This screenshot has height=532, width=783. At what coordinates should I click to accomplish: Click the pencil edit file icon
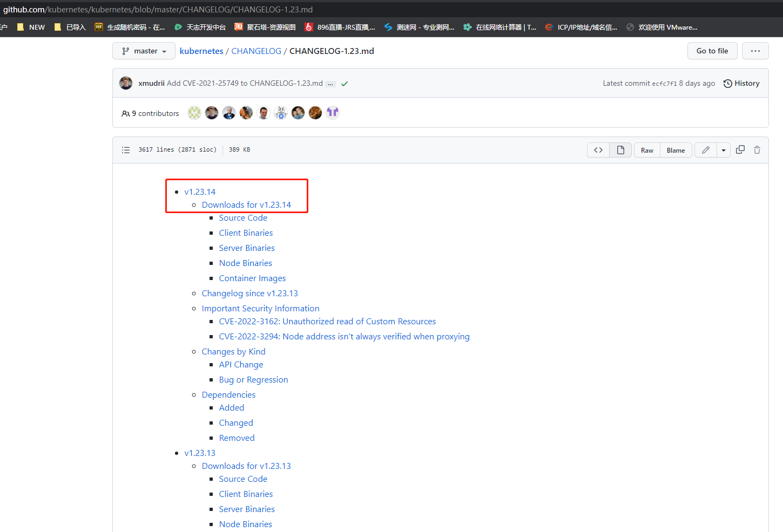click(705, 150)
